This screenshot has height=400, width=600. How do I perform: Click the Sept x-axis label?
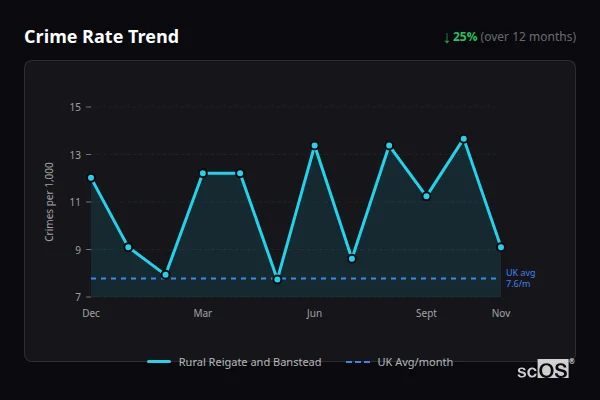pyautogui.click(x=426, y=313)
